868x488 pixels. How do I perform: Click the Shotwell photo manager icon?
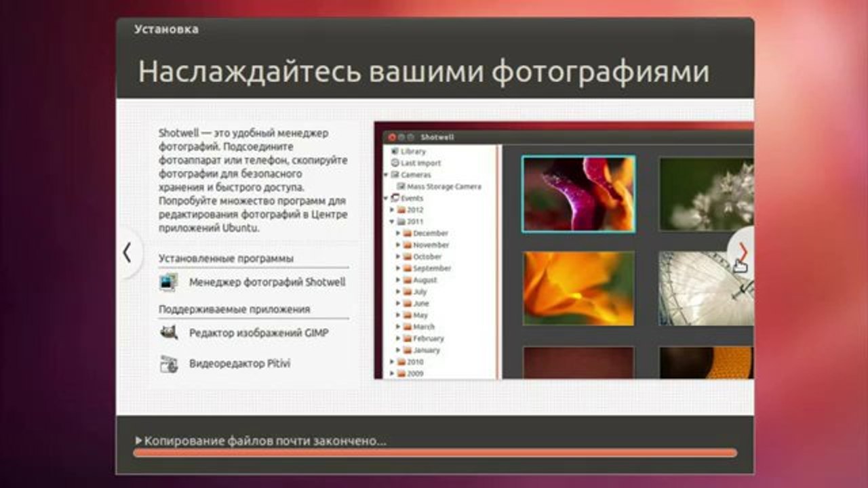(x=168, y=282)
